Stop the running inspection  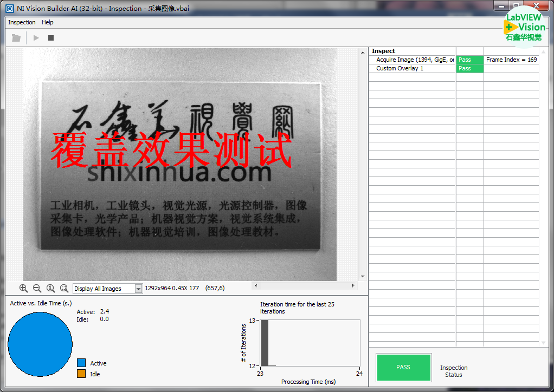[51, 38]
